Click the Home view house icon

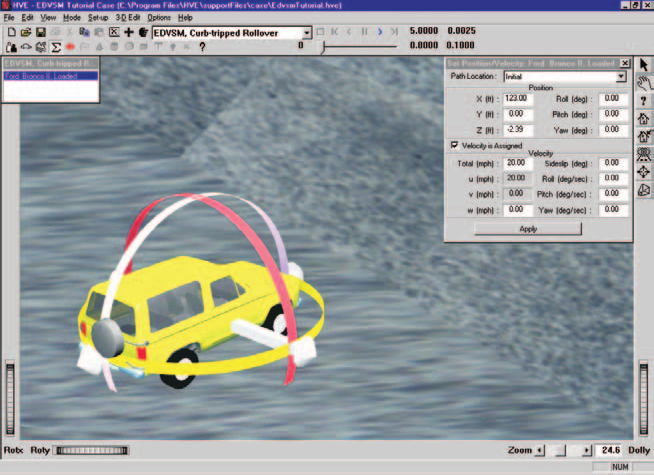coord(644,119)
